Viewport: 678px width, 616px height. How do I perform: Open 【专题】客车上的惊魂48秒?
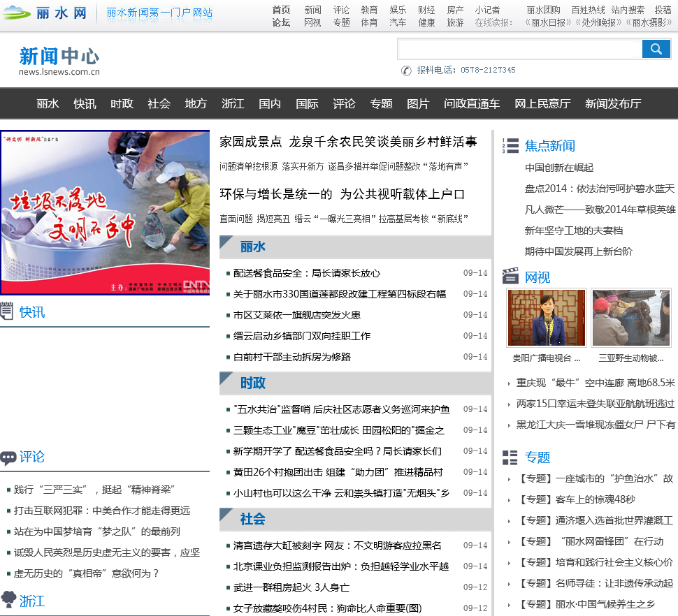pos(576,499)
